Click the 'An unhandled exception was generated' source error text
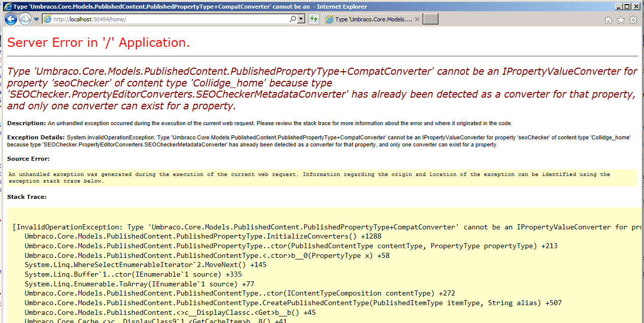The image size is (644, 323). pos(309,178)
